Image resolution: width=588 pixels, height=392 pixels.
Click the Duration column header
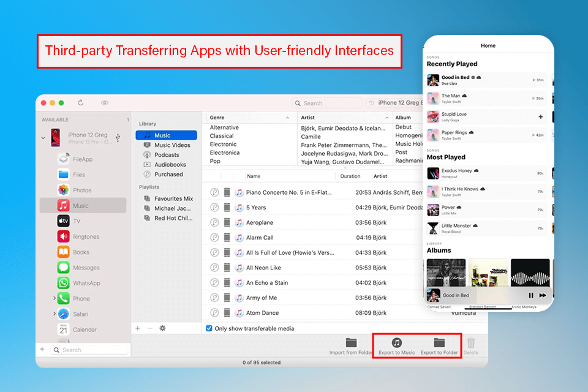pyautogui.click(x=350, y=176)
